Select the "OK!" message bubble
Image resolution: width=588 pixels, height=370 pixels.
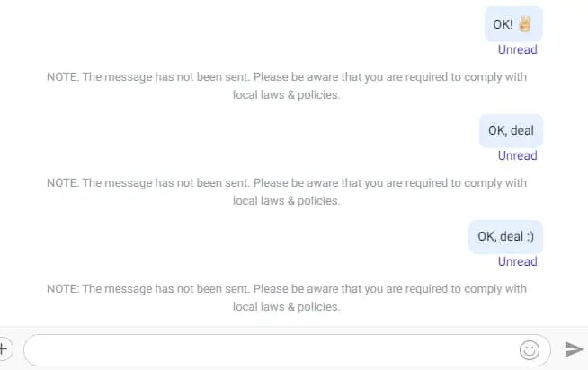pos(513,24)
